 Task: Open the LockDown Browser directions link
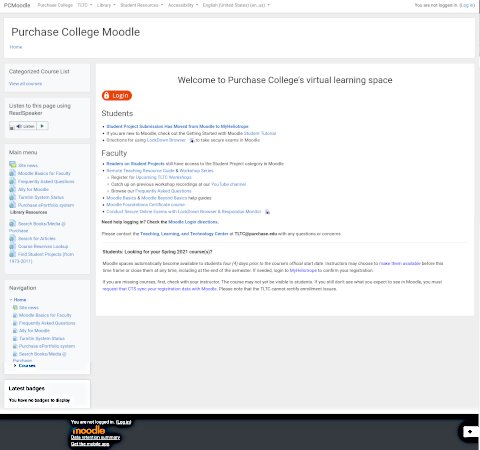click(x=166, y=140)
